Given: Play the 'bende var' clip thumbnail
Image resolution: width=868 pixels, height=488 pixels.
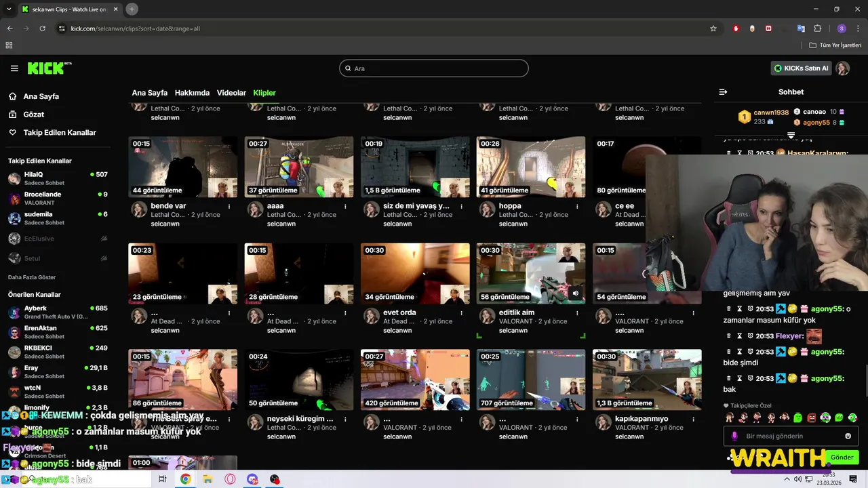Looking at the screenshot, I should click(183, 167).
